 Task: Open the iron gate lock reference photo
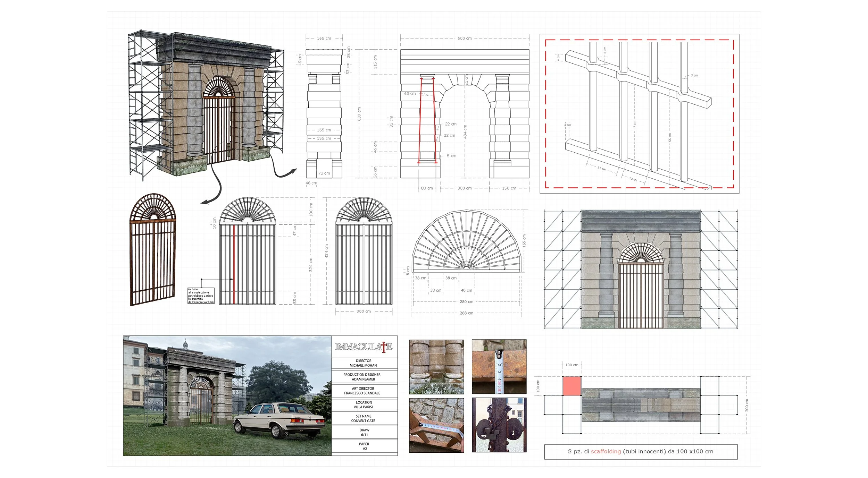(499, 425)
